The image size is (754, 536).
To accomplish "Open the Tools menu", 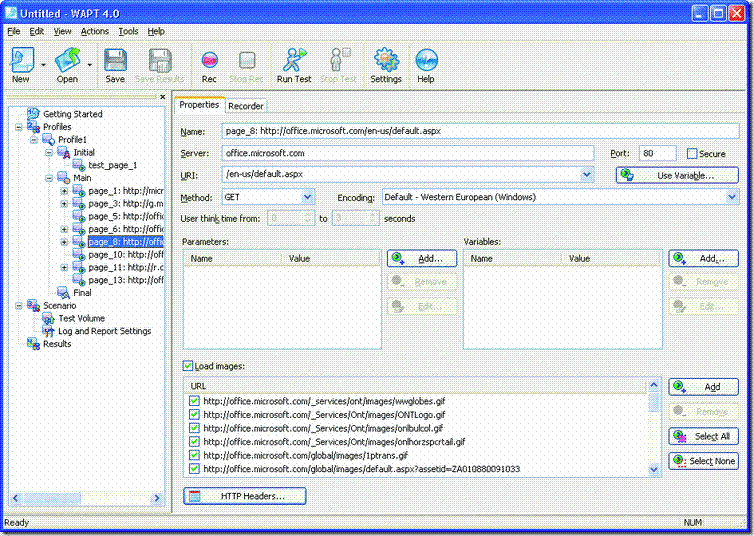I will [128, 31].
